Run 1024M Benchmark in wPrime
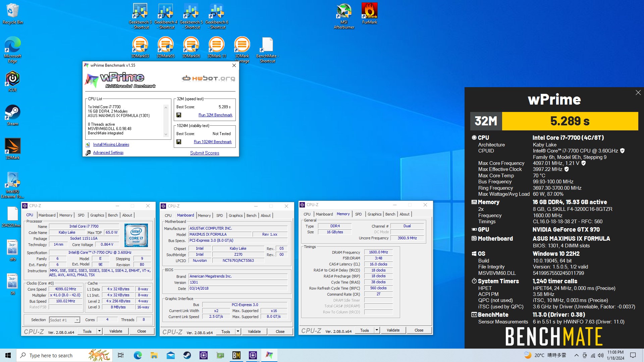 (213, 142)
